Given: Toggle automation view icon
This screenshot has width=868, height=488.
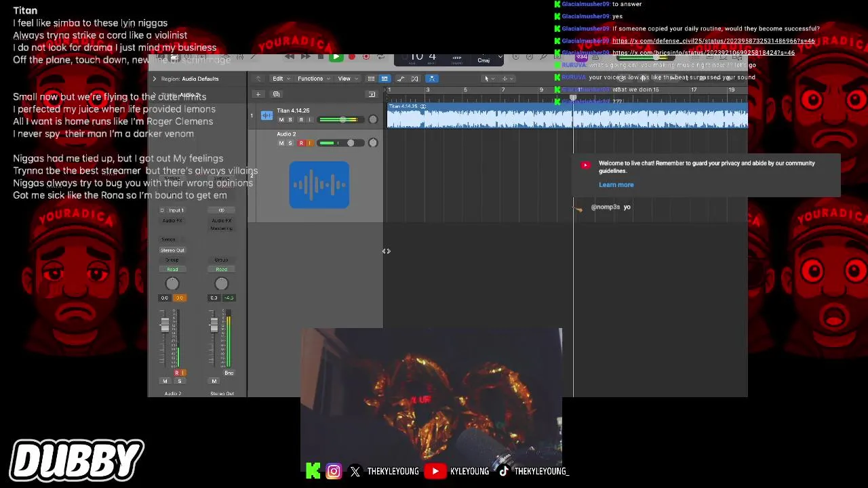Looking at the screenshot, I should pos(401,79).
